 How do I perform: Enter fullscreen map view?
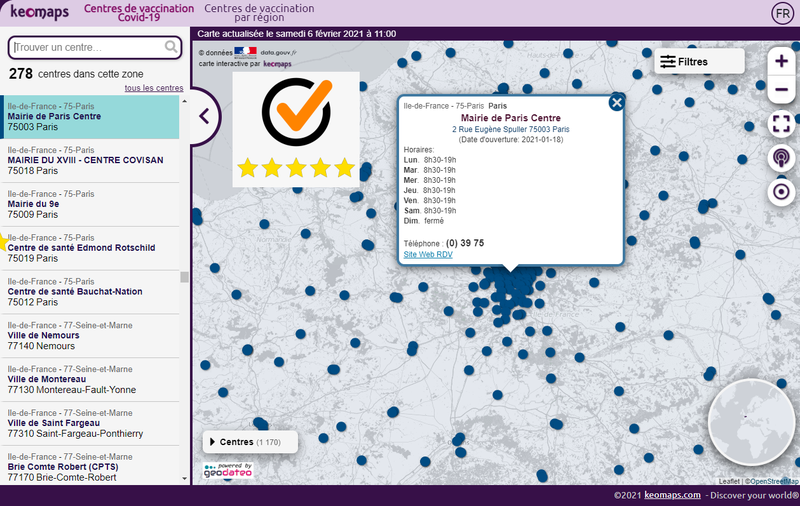tap(781, 124)
